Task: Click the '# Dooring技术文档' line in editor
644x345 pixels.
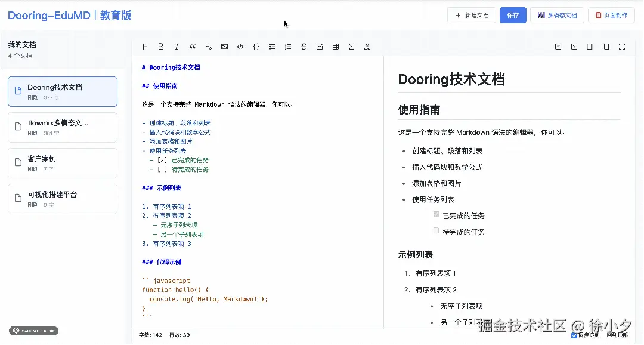Action: tap(171, 67)
